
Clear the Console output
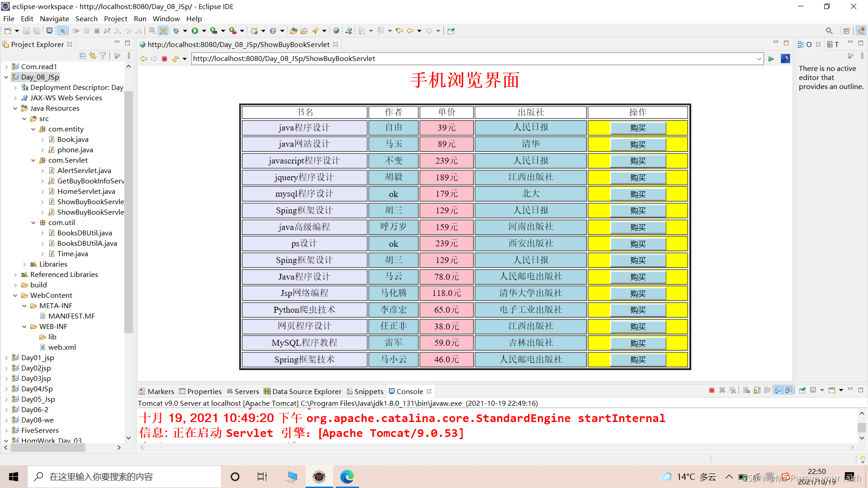coord(746,390)
